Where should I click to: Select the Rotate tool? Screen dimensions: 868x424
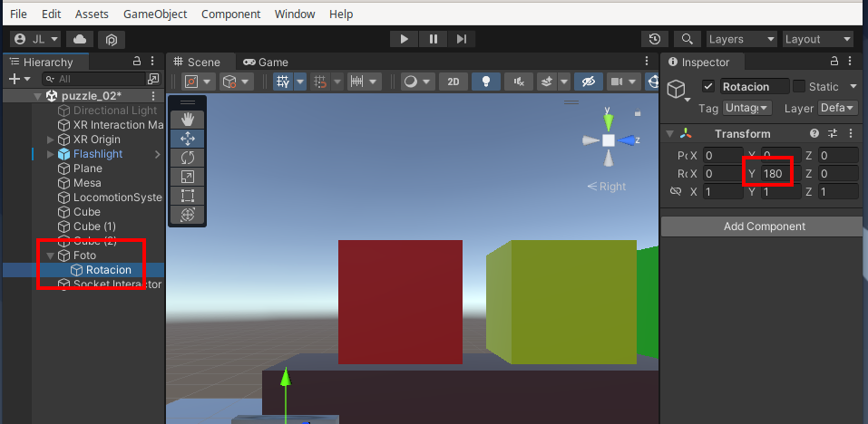point(188,158)
